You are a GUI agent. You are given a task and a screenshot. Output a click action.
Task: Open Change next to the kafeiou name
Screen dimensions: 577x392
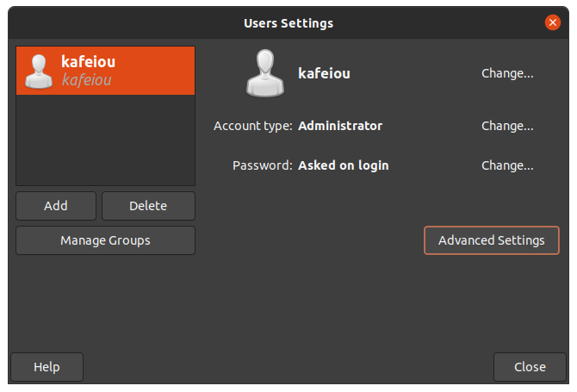pos(507,73)
